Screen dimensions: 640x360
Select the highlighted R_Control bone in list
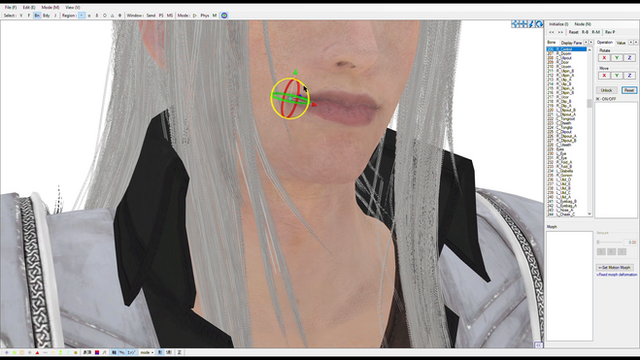[x=567, y=49]
